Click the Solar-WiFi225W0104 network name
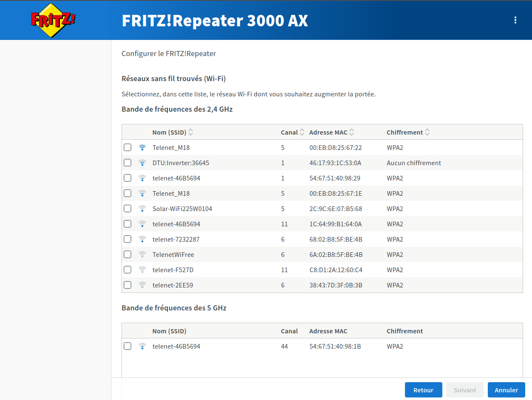This screenshot has height=400, width=532. [x=182, y=209]
